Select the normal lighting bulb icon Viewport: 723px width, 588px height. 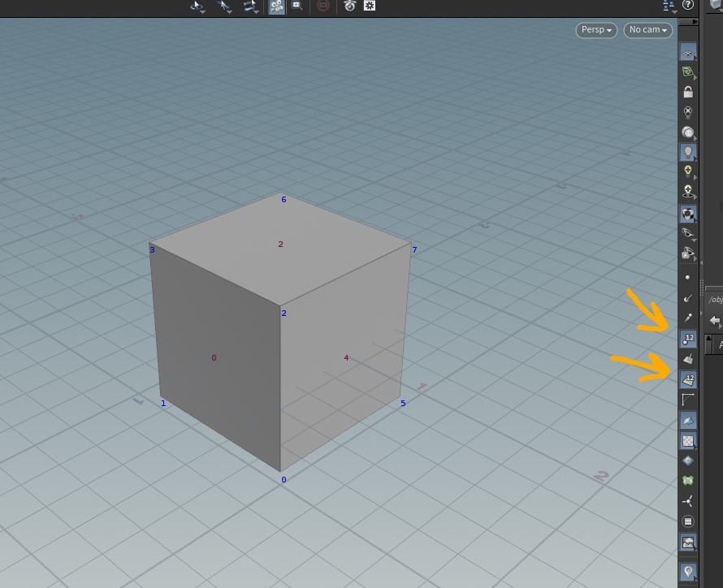click(688, 152)
